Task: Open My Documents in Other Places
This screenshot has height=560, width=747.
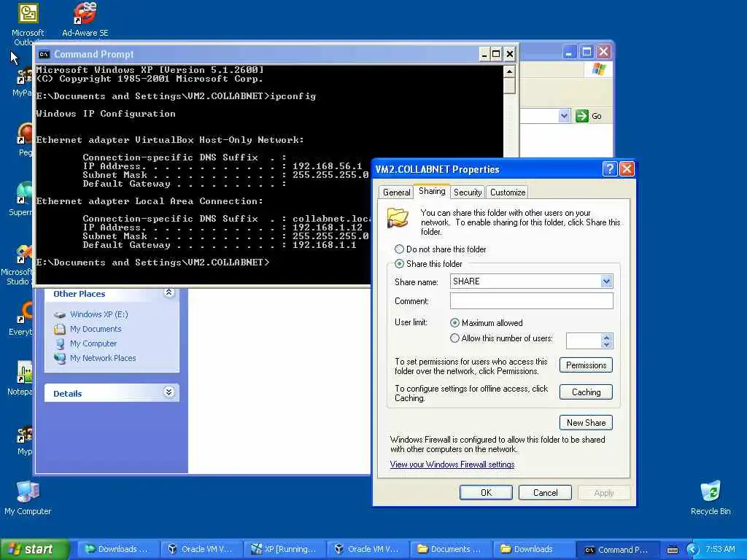Action: [x=96, y=329]
